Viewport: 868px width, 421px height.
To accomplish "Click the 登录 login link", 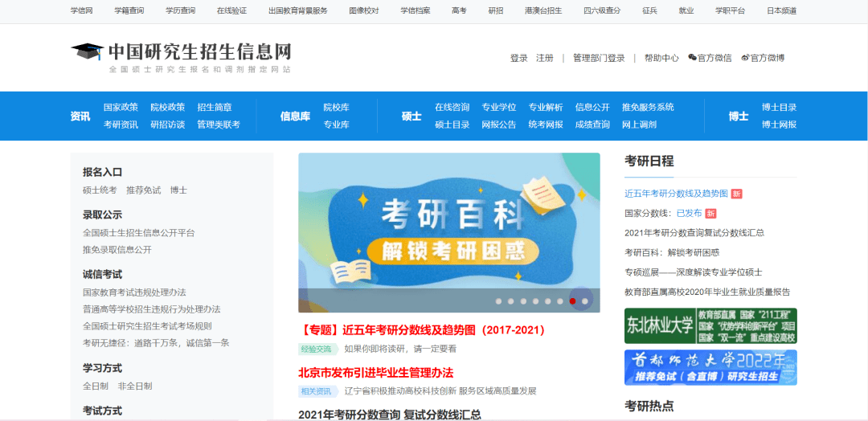I will point(518,58).
